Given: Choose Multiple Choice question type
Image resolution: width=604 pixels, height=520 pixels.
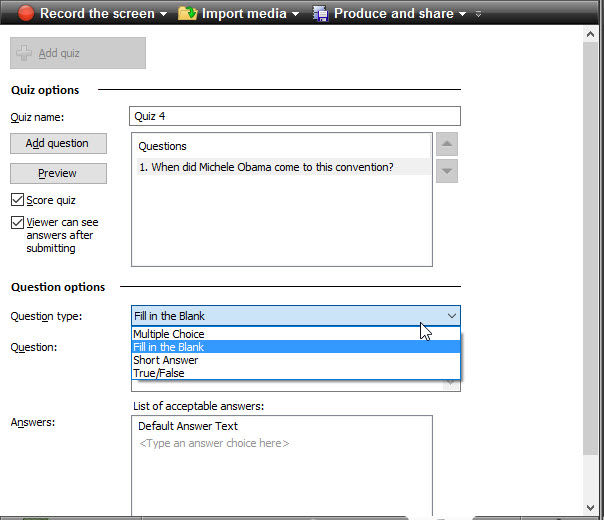Looking at the screenshot, I should click(x=295, y=334).
